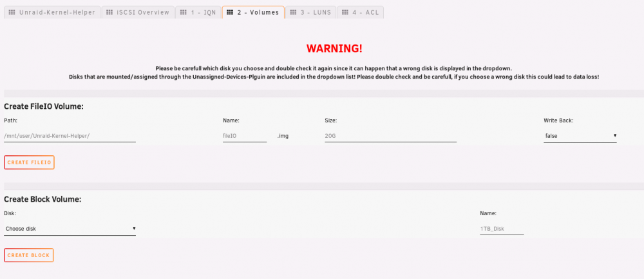
Task: Click grid icon on 2 - Volumes tab
Action: tap(230, 12)
